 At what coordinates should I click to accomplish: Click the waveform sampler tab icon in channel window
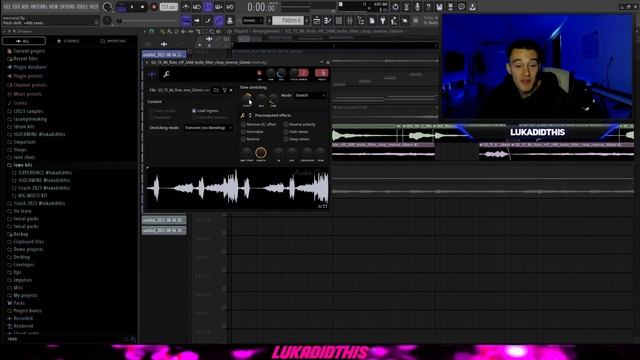[152, 74]
